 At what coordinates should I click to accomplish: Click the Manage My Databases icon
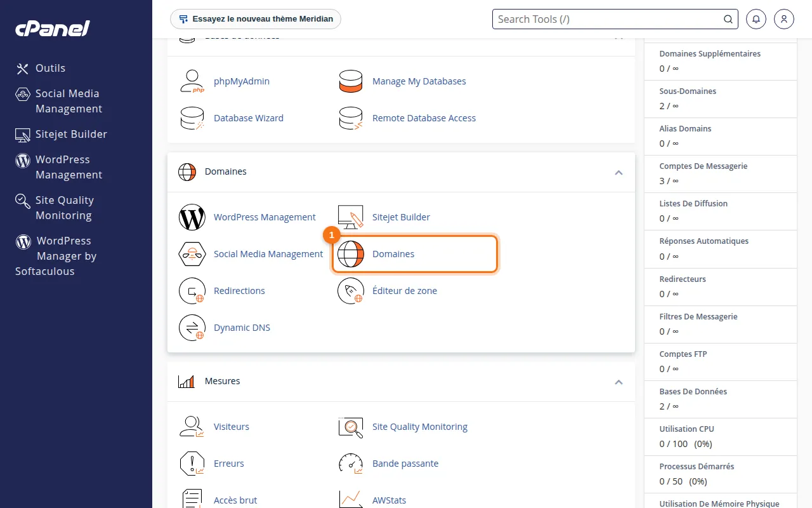[x=350, y=81]
